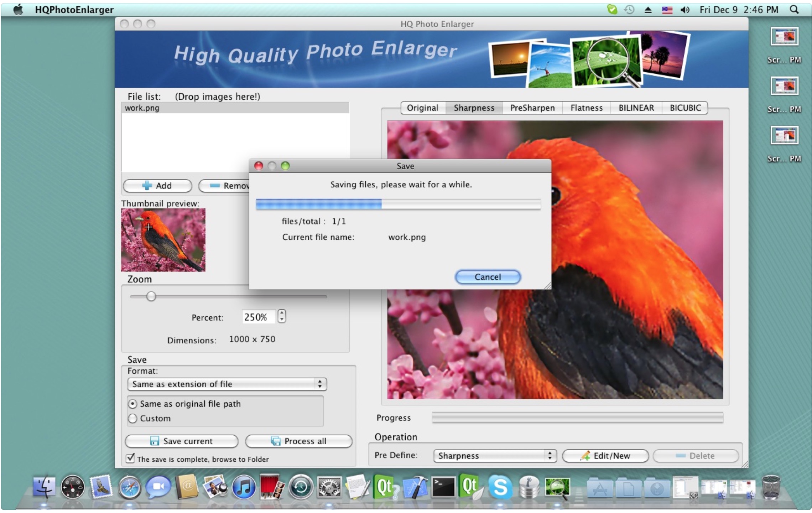Viewport: 812px width, 513px height.
Task: Open Safari compass icon in dock
Action: [x=130, y=487]
